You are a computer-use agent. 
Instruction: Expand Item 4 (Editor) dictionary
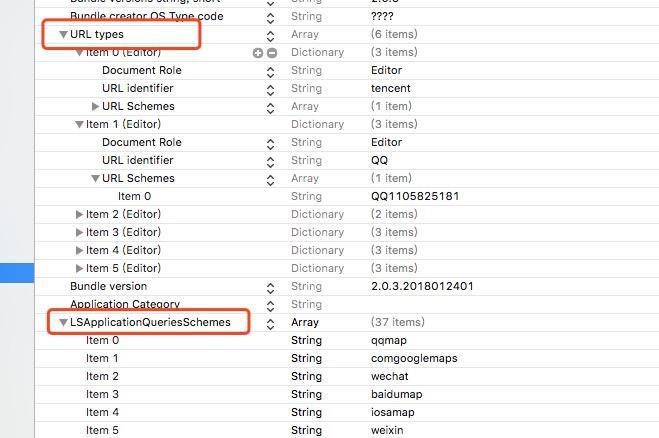pos(79,251)
